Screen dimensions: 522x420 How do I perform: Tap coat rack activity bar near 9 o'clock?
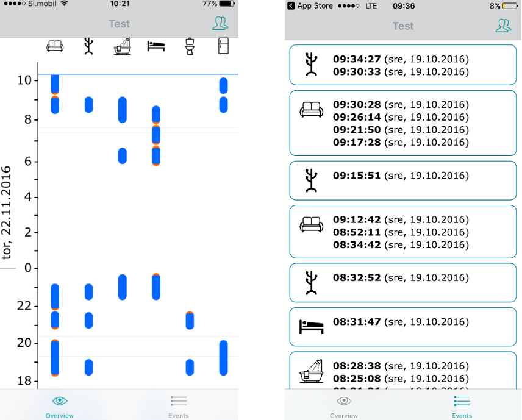[88, 105]
